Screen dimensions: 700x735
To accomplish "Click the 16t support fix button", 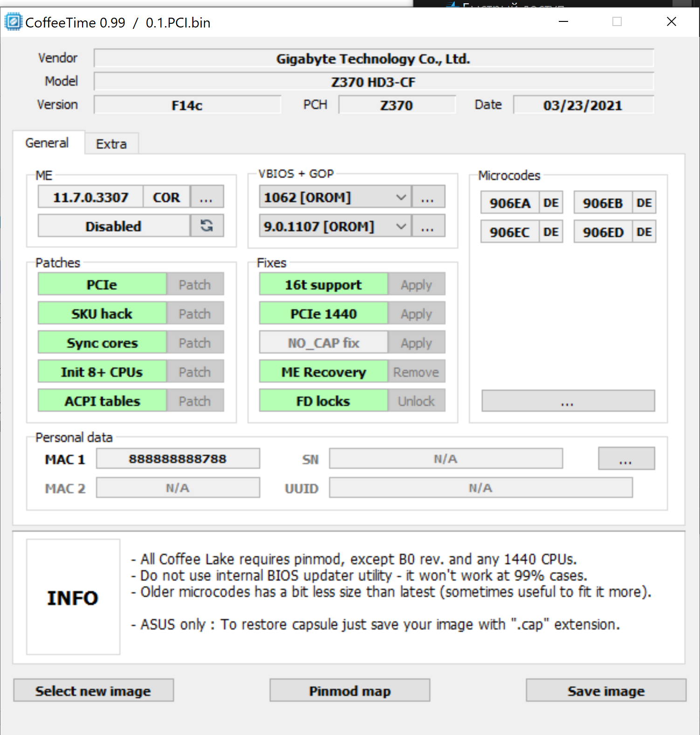I will (x=323, y=284).
